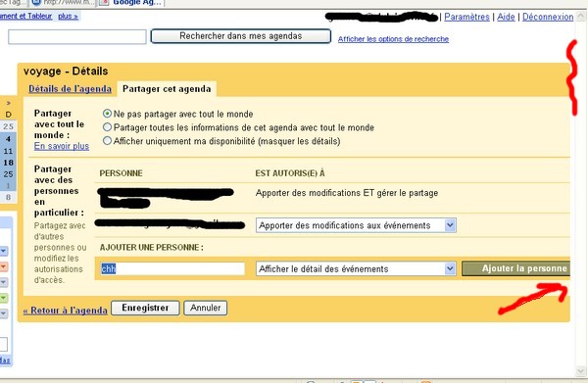Open 'Afficher les options de recherche' link
Viewport: 588px width, 383px height.
coord(393,39)
